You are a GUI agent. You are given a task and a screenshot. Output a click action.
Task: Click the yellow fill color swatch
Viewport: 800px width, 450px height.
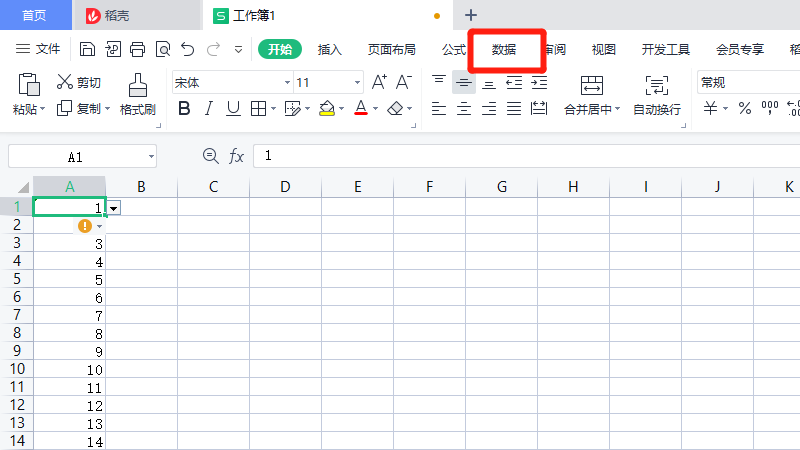point(326,108)
